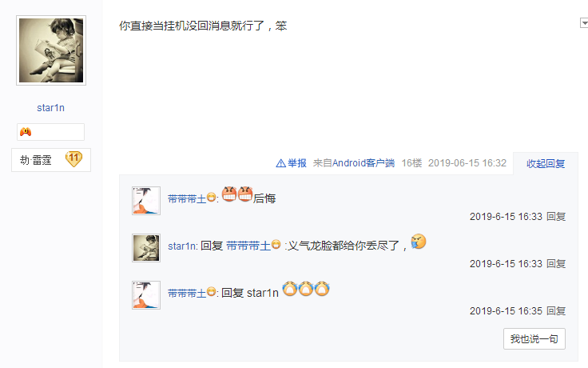Screen dimensions: 588x368
Task: Click the 来自Android客户端 link
Action: [x=354, y=163]
